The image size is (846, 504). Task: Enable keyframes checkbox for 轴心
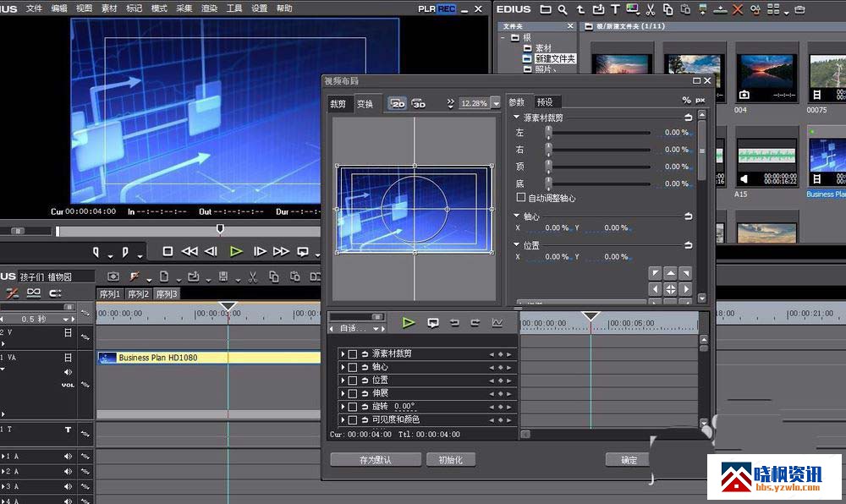352,367
